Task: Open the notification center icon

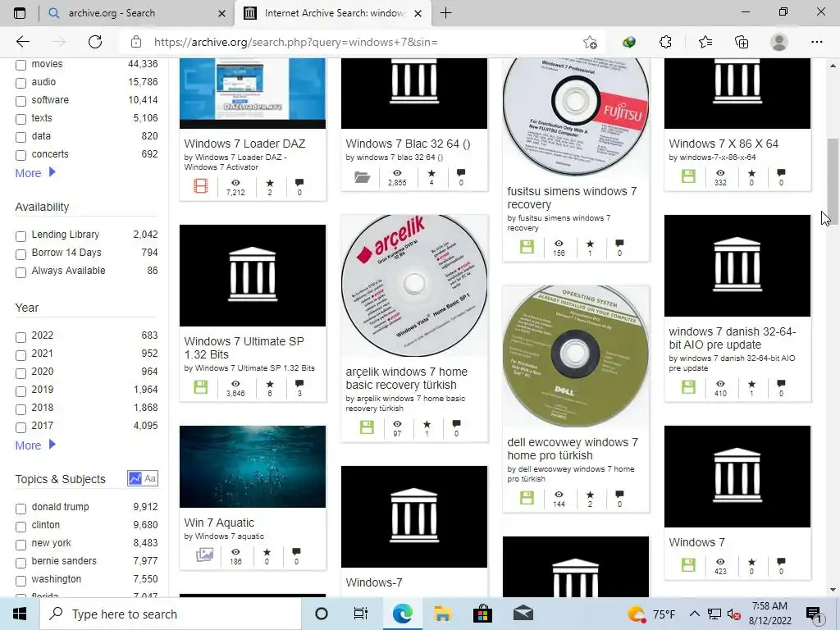Action: 813,614
